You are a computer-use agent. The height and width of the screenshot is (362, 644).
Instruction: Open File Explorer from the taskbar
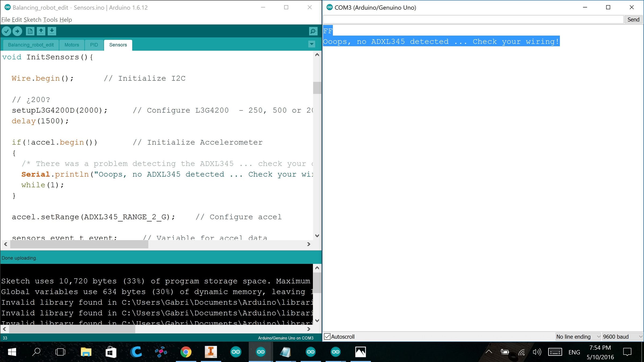coord(86,352)
